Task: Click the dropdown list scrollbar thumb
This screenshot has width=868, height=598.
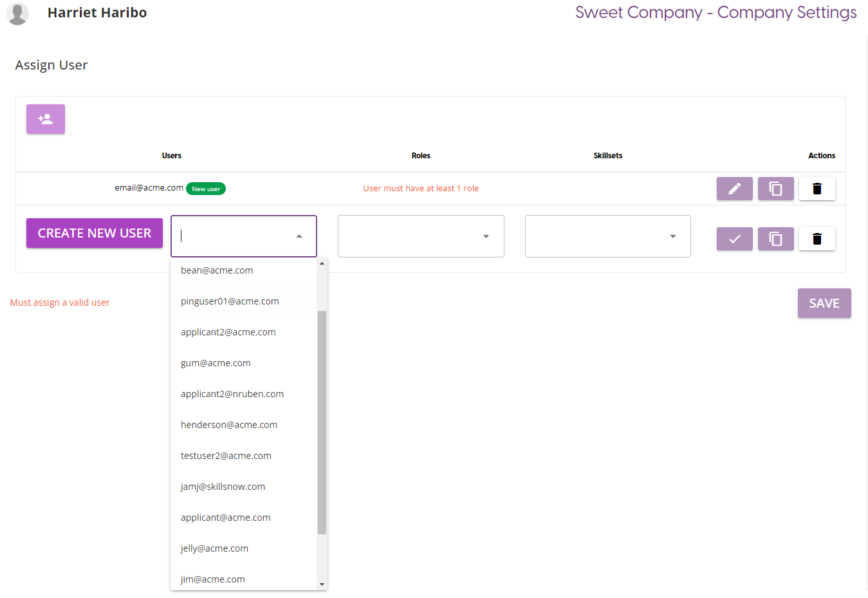Action: [322, 422]
